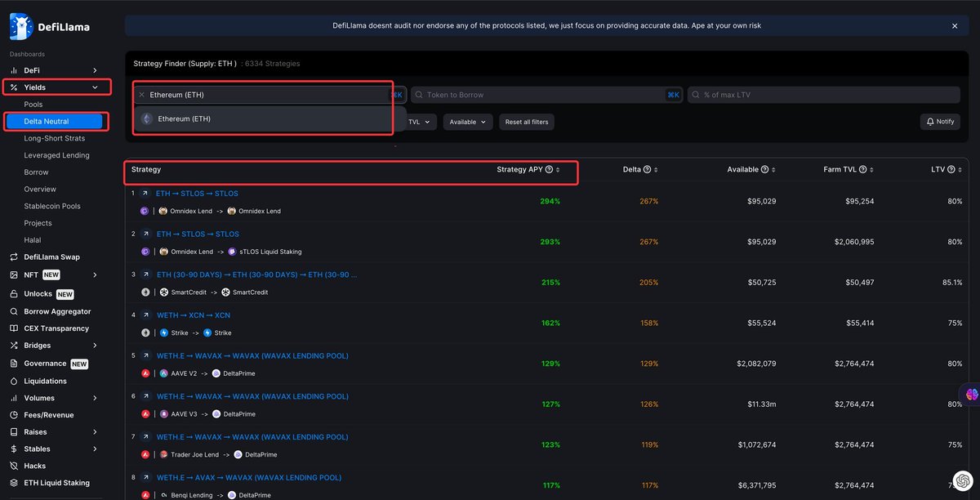Open the external link icon in row 4
Image resolution: width=980 pixels, height=500 pixels.
(x=145, y=315)
